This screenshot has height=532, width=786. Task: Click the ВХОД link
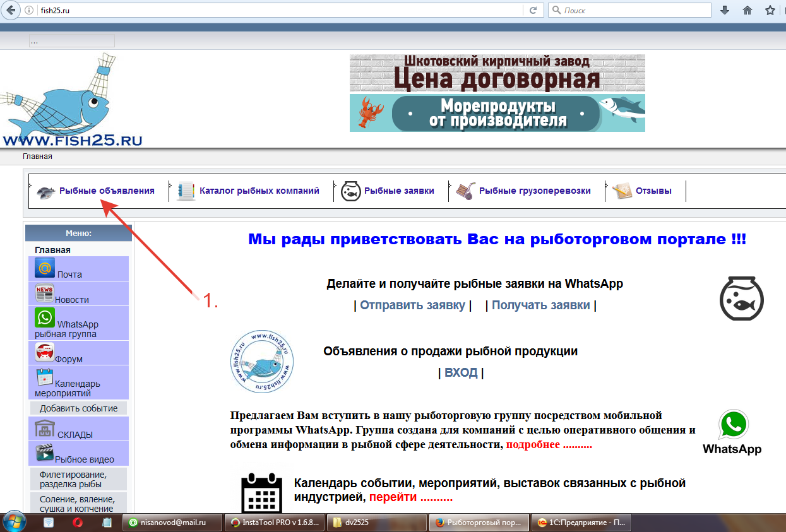(x=461, y=373)
